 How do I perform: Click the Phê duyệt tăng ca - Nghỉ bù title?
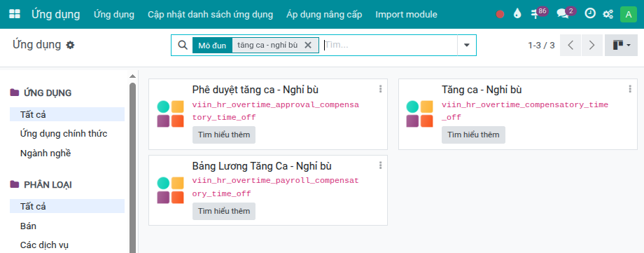255,90
